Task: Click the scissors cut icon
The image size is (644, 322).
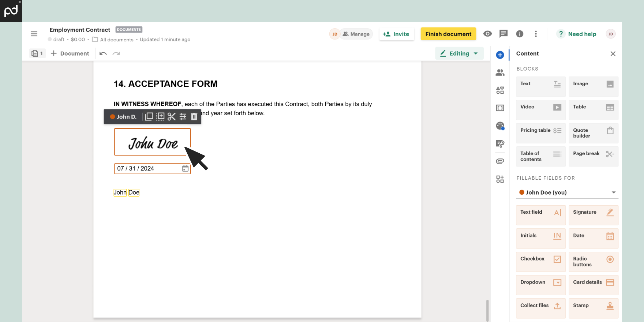Action: [172, 117]
